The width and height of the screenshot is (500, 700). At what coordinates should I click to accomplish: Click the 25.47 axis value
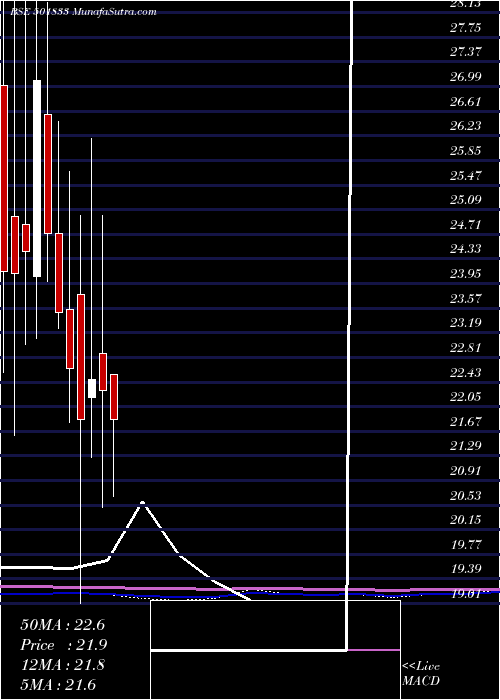465,175
